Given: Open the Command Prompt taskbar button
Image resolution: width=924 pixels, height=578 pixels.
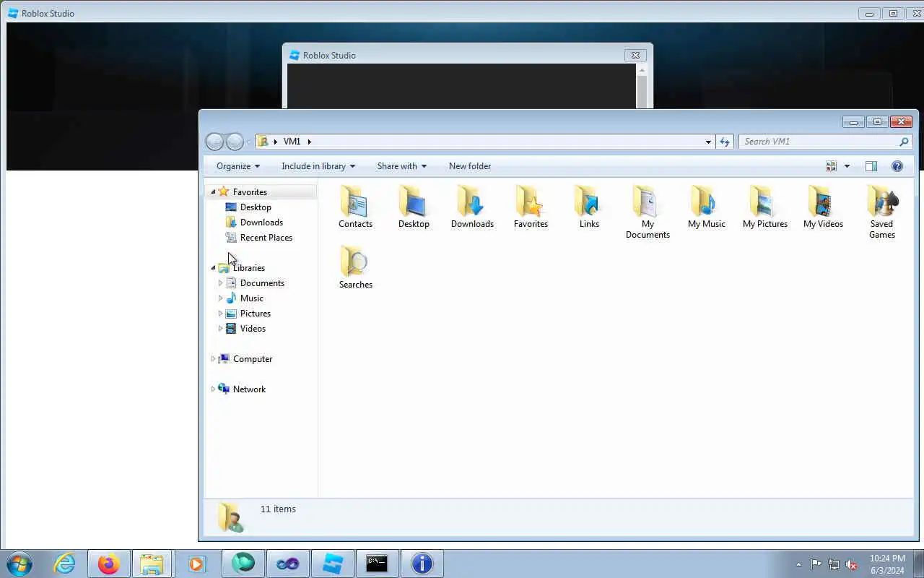Looking at the screenshot, I should pos(377,564).
